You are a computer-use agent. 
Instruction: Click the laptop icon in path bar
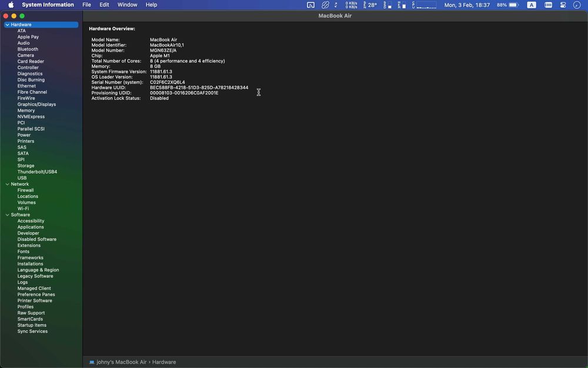(92, 362)
